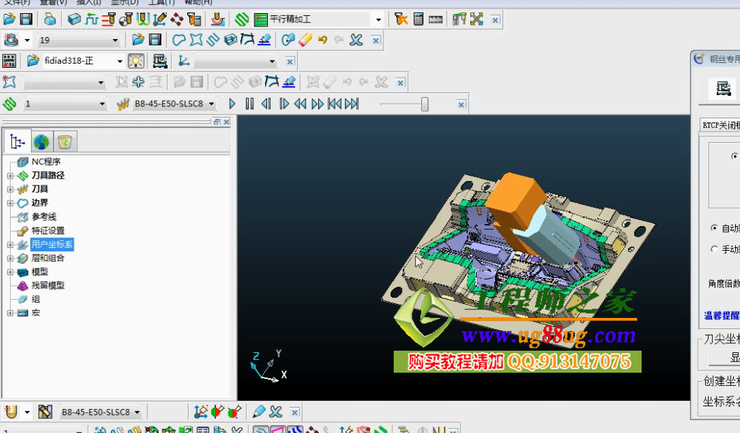Click the save project disk icon
Screen dimensions: 740x433
click(x=26, y=19)
